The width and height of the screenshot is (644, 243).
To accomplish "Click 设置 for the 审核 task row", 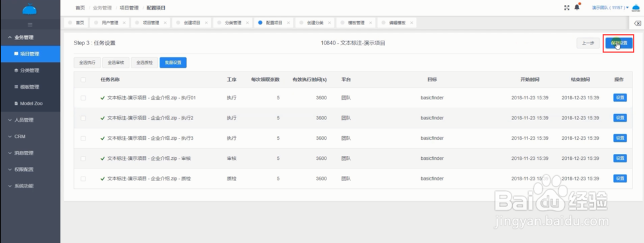I will [x=620, y=159].
